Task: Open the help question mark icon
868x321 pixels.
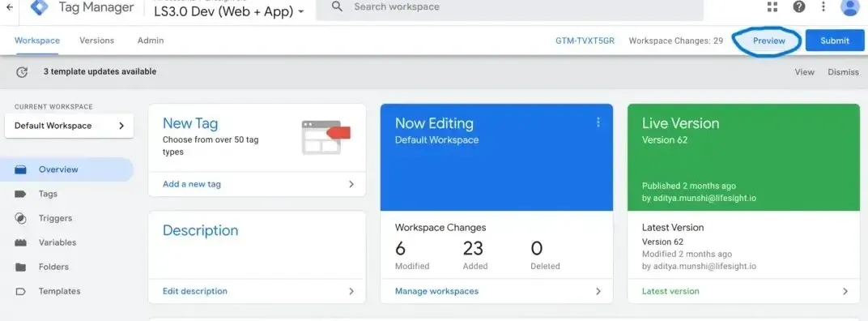Action: pos(799,6)
